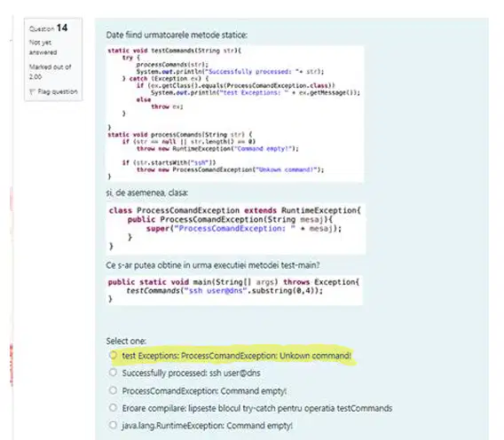504x440 pixels.
Task: Click the 'si, de asemenea, clasa' text
Action: [x=147, y=192]
